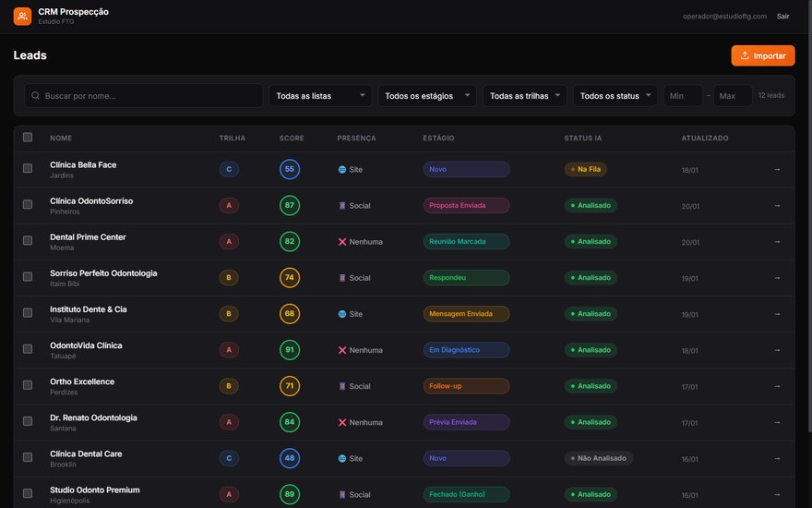Click the Social icon for Studio Odonto Premium
The image size is (812, 508).
pyautogui.click(x=341, y=494)
